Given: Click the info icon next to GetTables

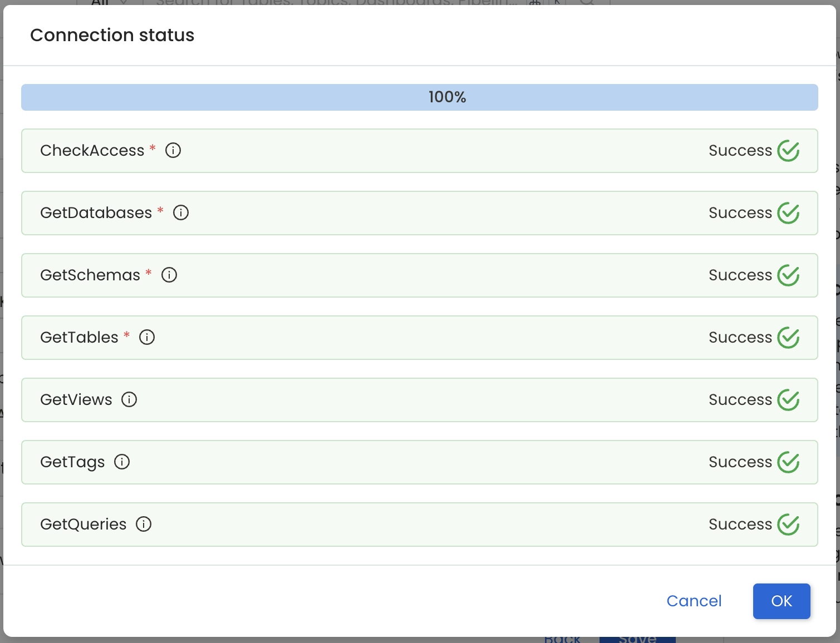Looking at the screenshot, I should point(147,337).
